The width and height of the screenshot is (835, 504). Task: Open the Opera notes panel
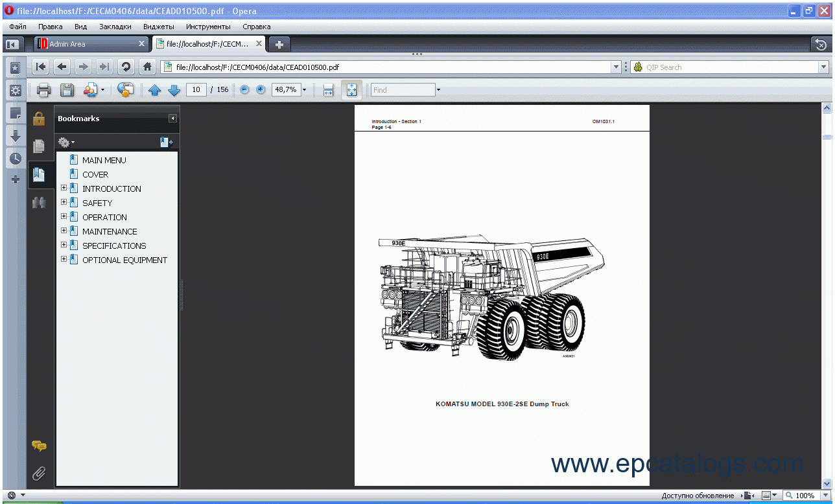tap(16, 113)
